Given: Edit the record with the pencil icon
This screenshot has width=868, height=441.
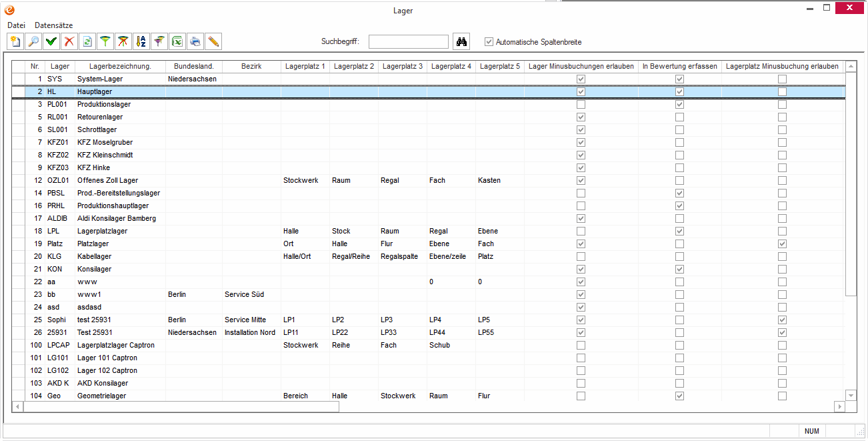Looking at the screenshot, I should click(213, 41).
